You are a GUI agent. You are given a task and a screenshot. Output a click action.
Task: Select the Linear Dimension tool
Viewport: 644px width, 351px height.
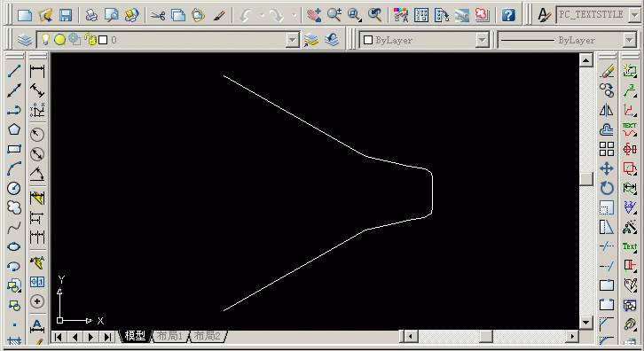point(37,72)
